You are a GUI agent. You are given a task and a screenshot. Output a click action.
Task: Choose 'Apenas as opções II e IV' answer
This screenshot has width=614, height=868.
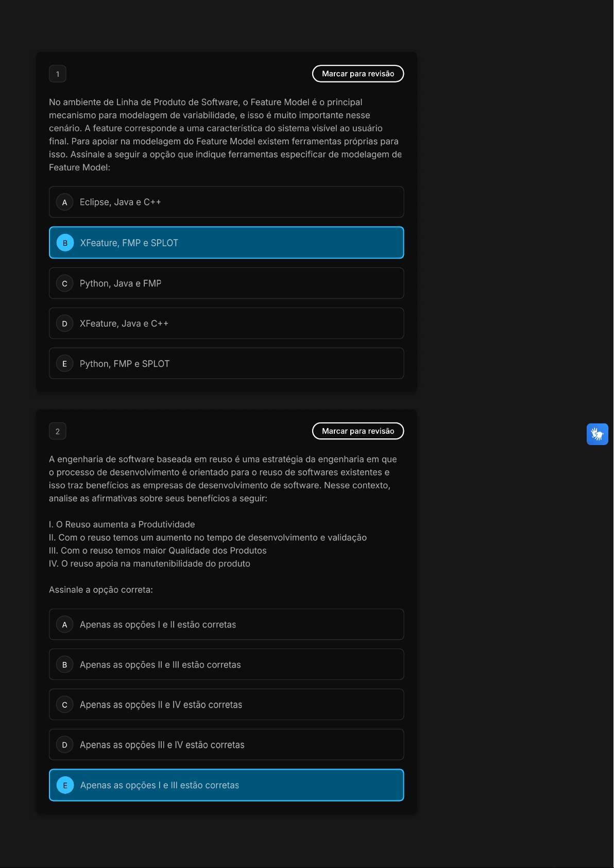pos(226,705)
